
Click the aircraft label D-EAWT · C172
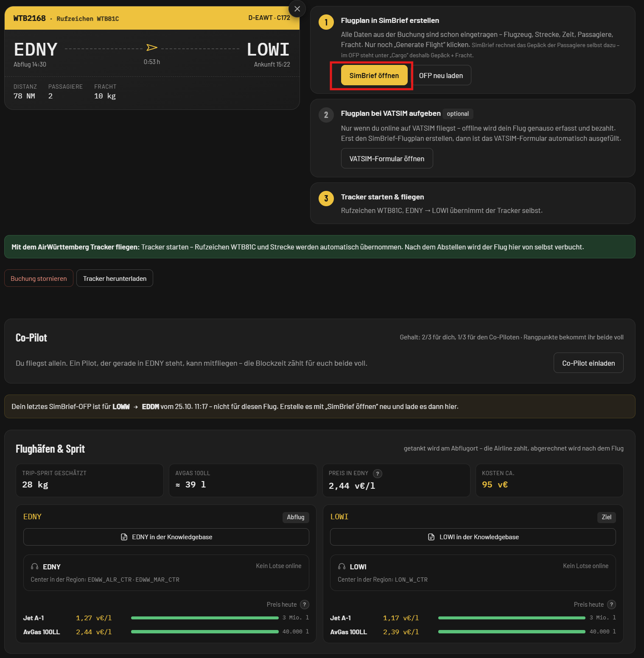point(269,18)
